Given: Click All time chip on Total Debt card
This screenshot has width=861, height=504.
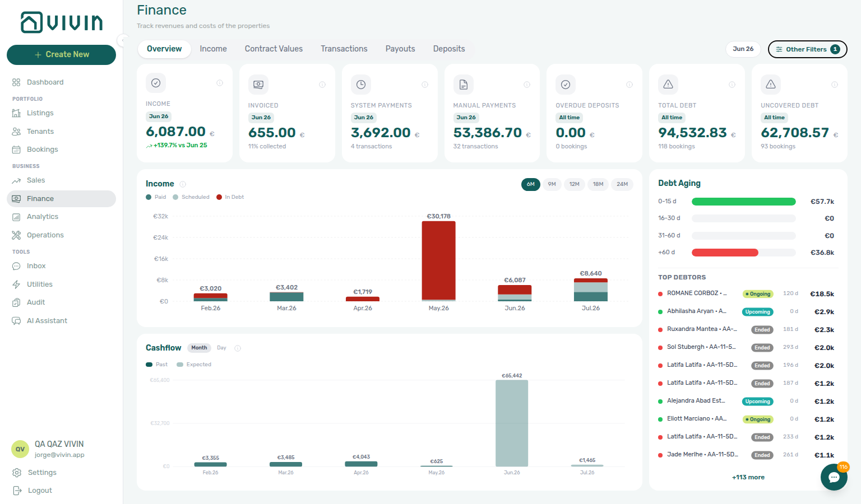Looking at the screenshot, I should point(672,118).
